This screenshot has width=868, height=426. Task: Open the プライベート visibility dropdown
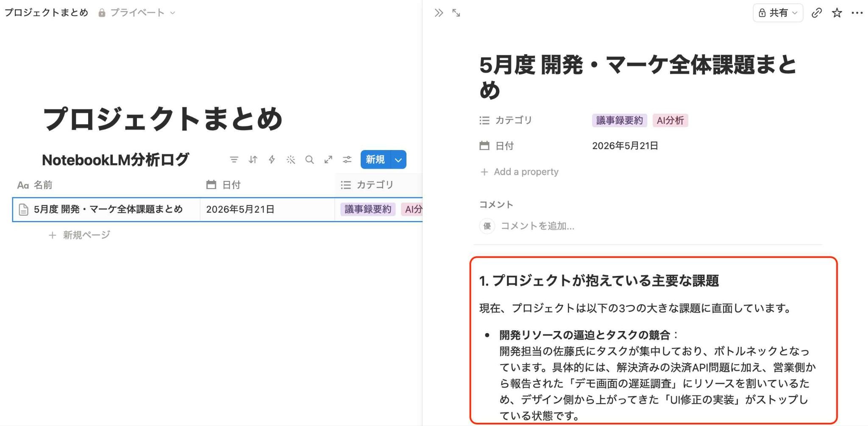(x=136, y=13)
